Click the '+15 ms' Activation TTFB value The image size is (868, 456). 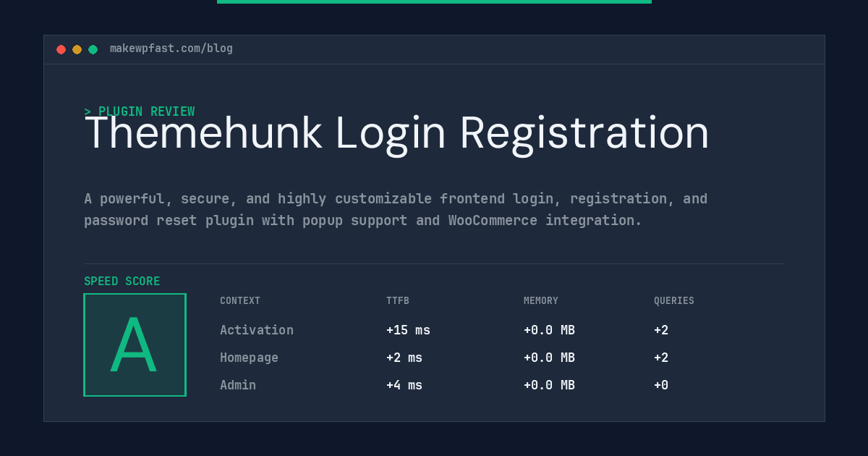click(408, 330)
